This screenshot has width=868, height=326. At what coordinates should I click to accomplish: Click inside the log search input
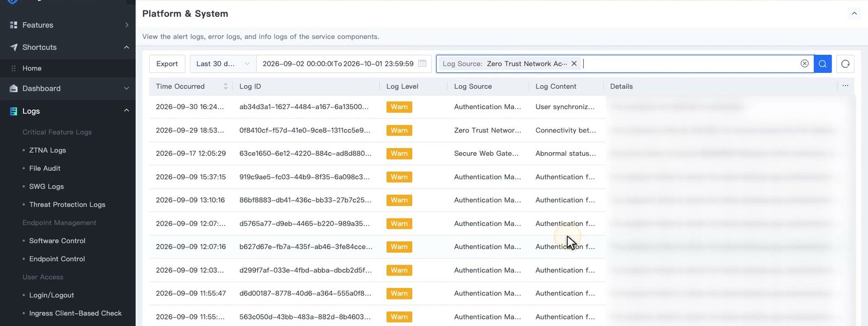(x=689, y=64)
